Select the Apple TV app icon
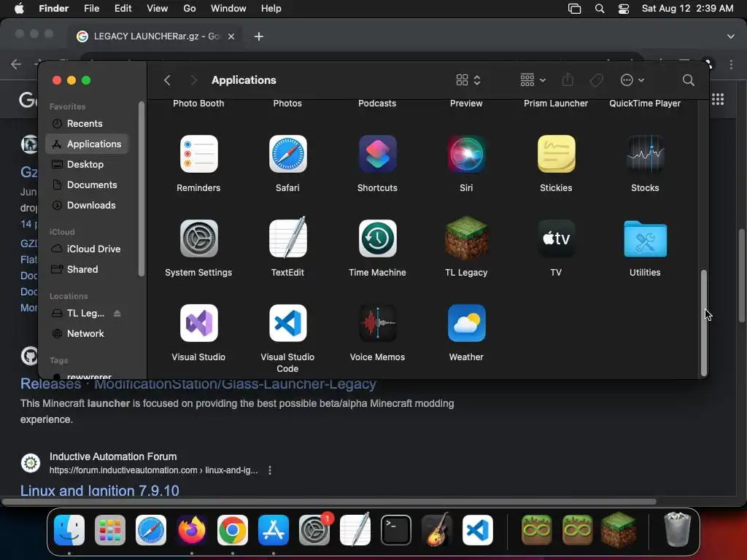This screenshot has height=560, width=747. [x=556, y=238]
